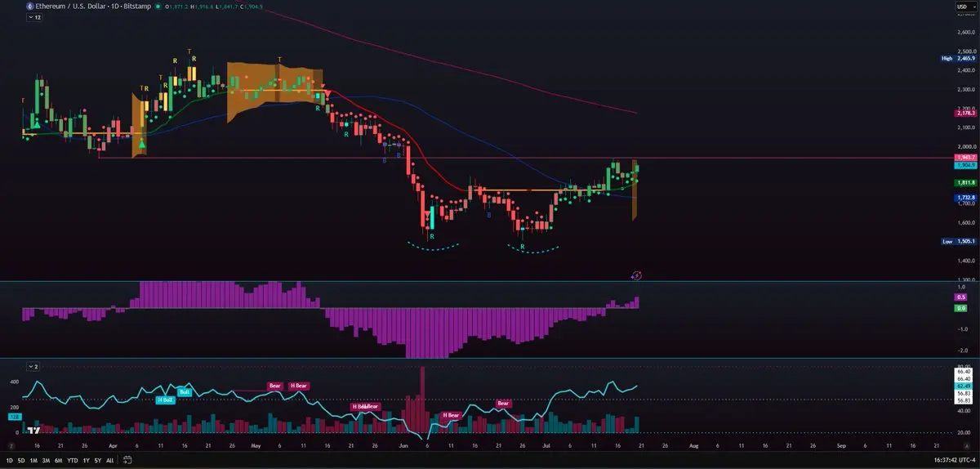Click the Ethereum logo beside the symbol name
This screenshot has width=980, height=469.
30,7
